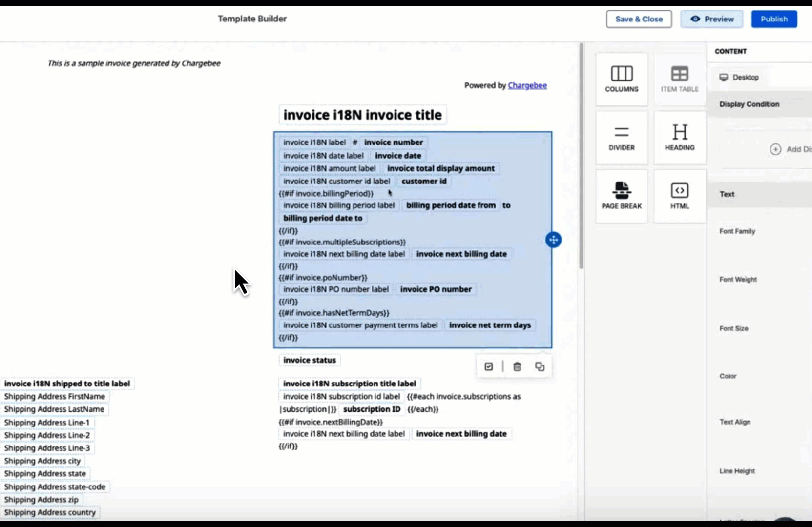Add a Page Break block
This screenshot has width=812, height=527.
tap(622, 196)
